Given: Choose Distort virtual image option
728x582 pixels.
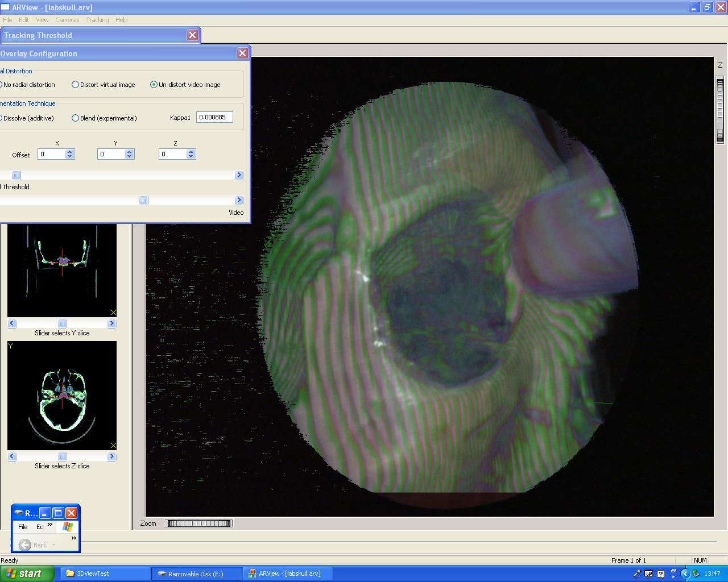Looking at the screenshot, I should (x=75, y=85).
